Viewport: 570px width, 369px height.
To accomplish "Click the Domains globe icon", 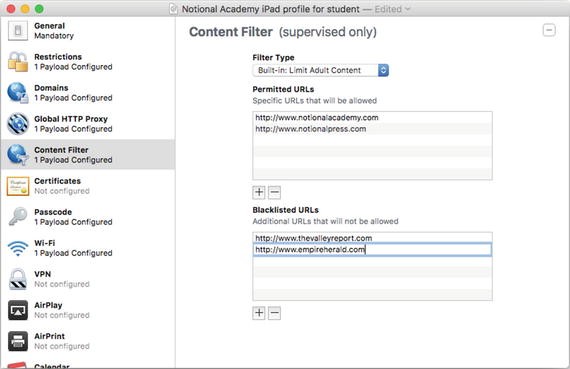I will pos(18,93).
